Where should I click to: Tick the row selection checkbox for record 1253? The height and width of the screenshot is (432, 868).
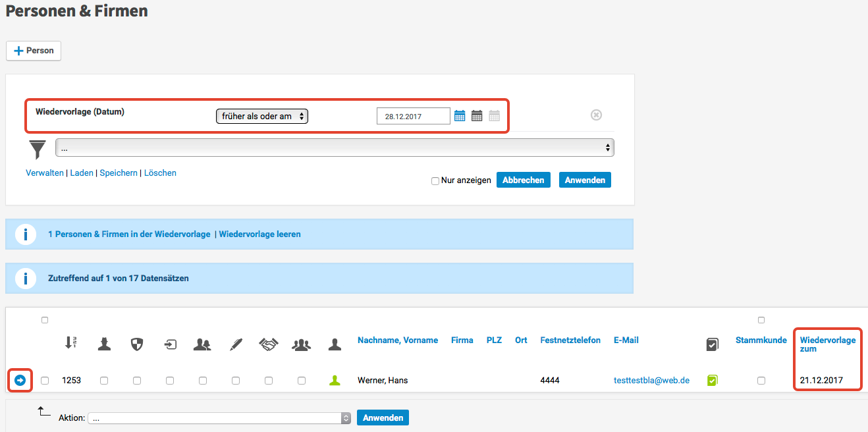[x=45, y=381]
